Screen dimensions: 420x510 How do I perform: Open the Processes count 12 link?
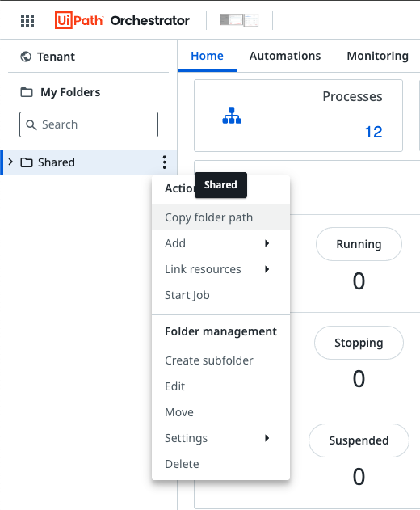pyautogui.click(x=373, y=132)
